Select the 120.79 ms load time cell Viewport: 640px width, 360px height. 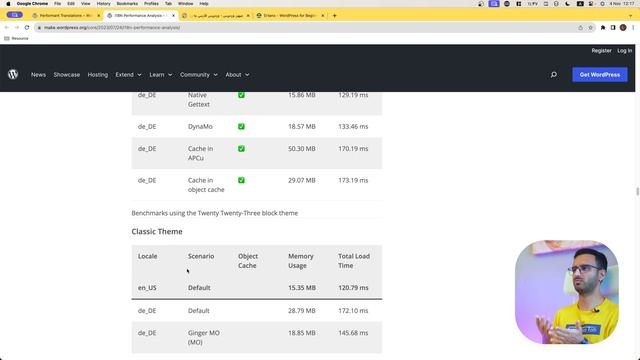[x=353, y=288]
